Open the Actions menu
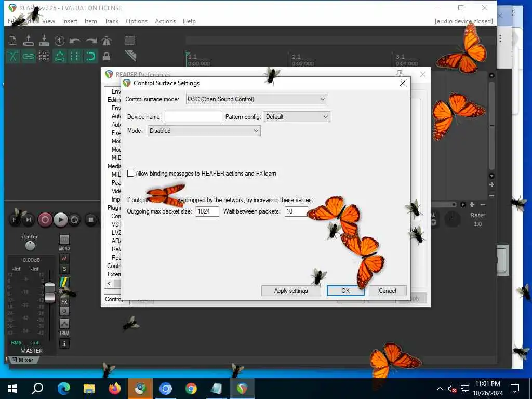The image size is (532, 399). [165, 21]
